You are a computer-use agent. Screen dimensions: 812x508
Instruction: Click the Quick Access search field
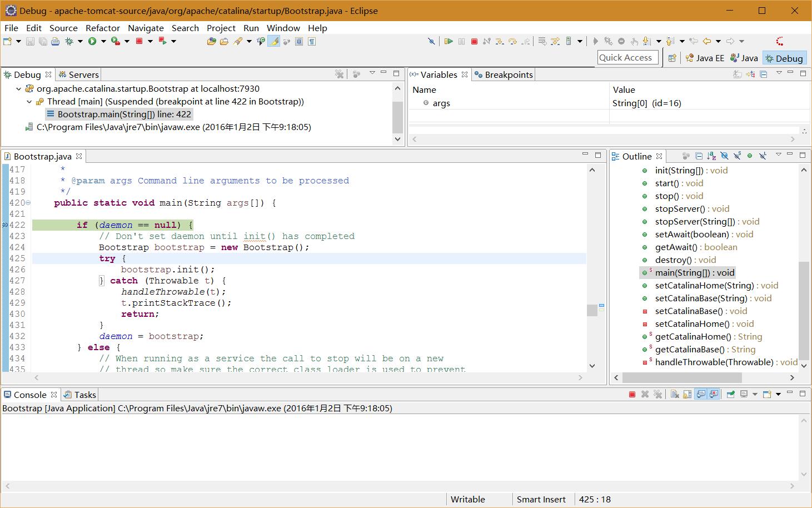627,58
